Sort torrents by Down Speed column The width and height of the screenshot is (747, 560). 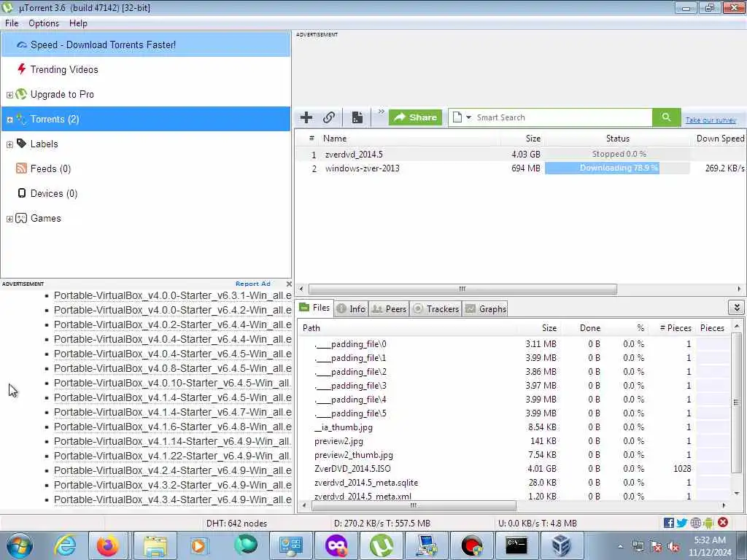coord(719,139)
